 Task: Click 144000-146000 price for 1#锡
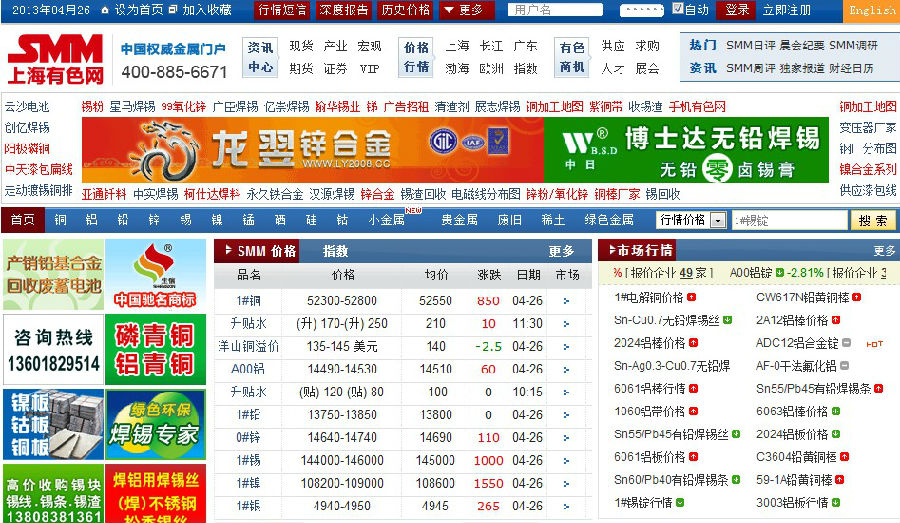[x=342, y=460]
